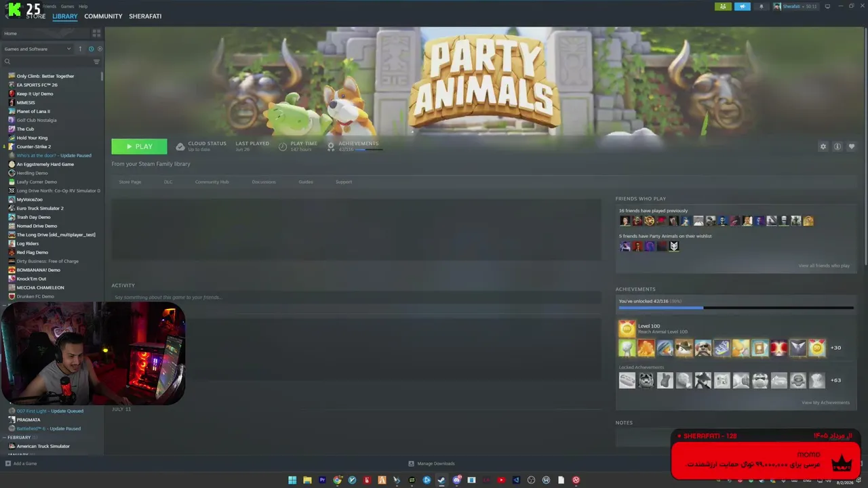Click +63 to show more locked achievements

tap(835, 380)
